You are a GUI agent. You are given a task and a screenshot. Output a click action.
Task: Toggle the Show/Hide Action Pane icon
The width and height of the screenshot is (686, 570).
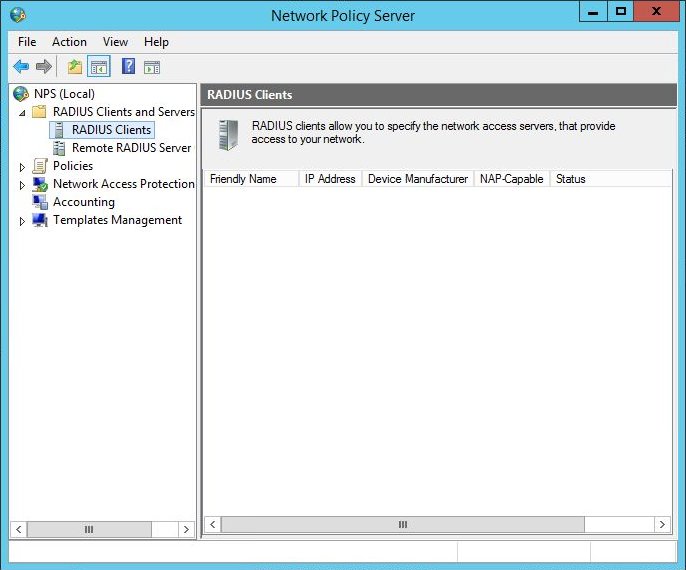pos(151,67)
